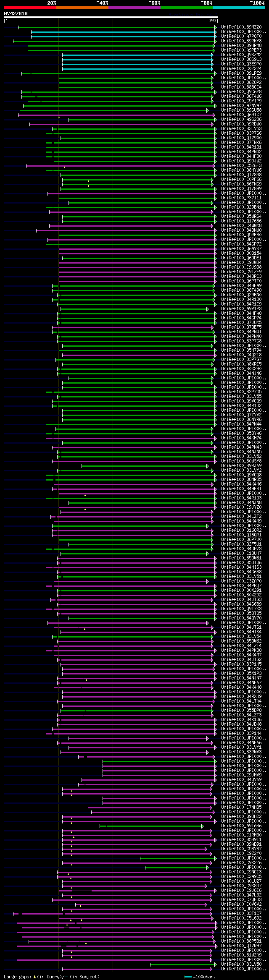Viewport: 269px width, 980px height.
Task: Select the UniRef100_Q8S9L3 label
Action: click(241, 60)
